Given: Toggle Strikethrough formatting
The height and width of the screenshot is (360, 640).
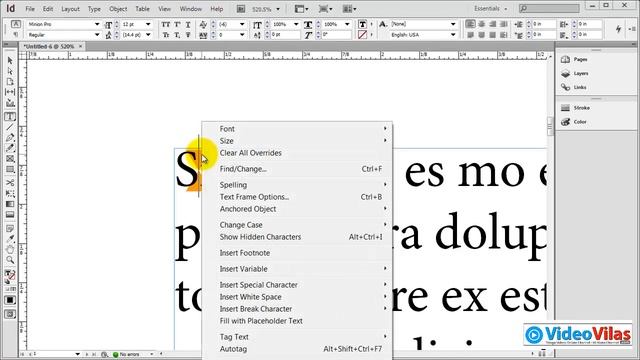Looking at the screenshot, I should click(x=188, y=36).
